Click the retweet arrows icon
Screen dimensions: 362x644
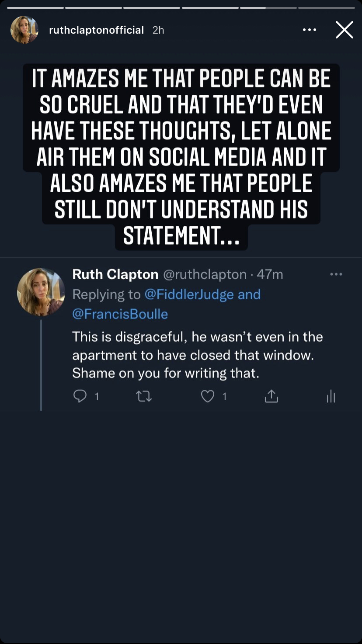pos(143,396)
